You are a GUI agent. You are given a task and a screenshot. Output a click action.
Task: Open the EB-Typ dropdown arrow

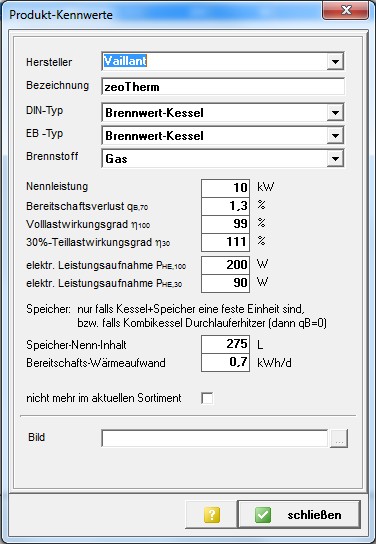tap(335, 136)
